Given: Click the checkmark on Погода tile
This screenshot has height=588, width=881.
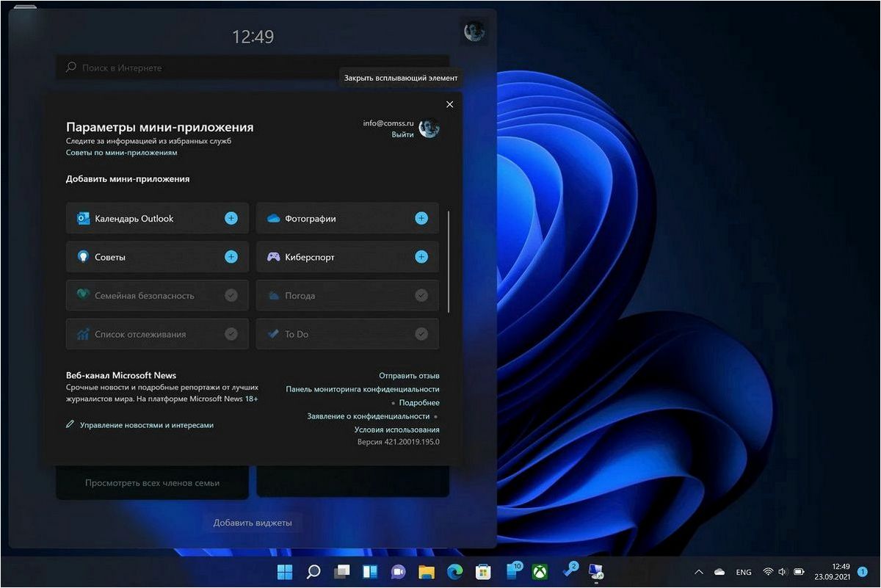Looking at the screenshot, I should pos(421,295).
